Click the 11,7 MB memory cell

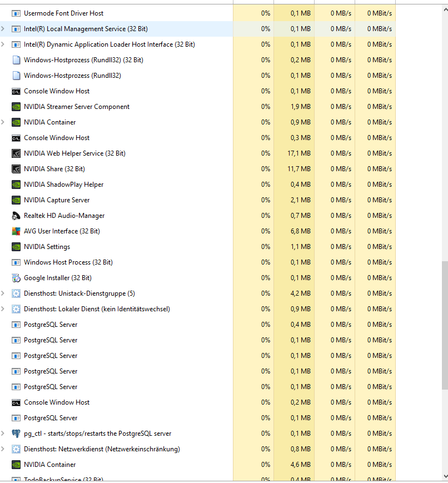294,169
